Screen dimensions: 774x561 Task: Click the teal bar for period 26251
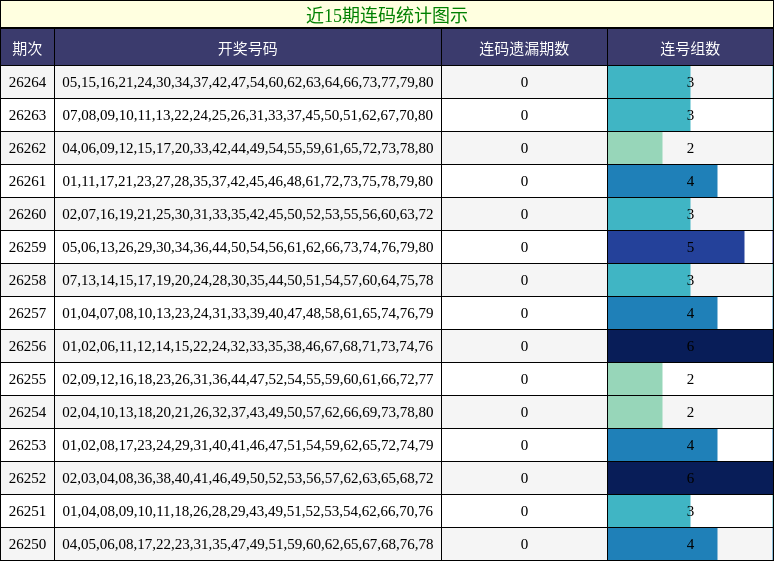point(649,511)
